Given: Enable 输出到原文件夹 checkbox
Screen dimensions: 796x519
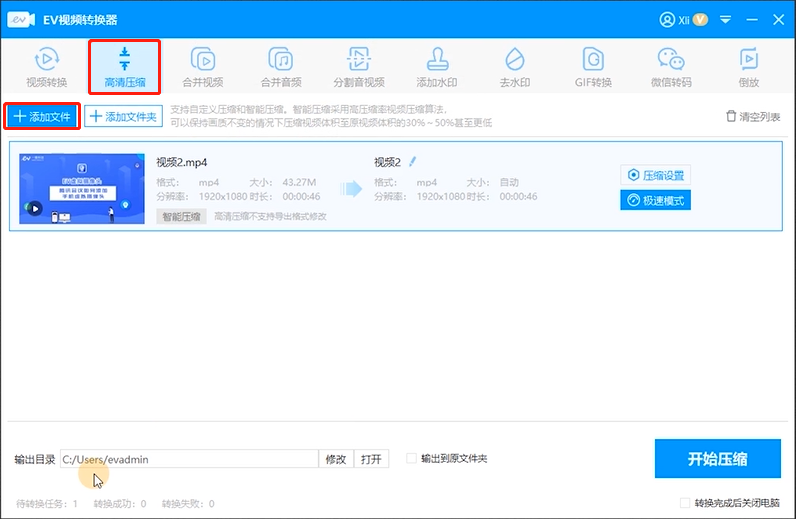Looking at the screenshot, I should pos(412,459).
